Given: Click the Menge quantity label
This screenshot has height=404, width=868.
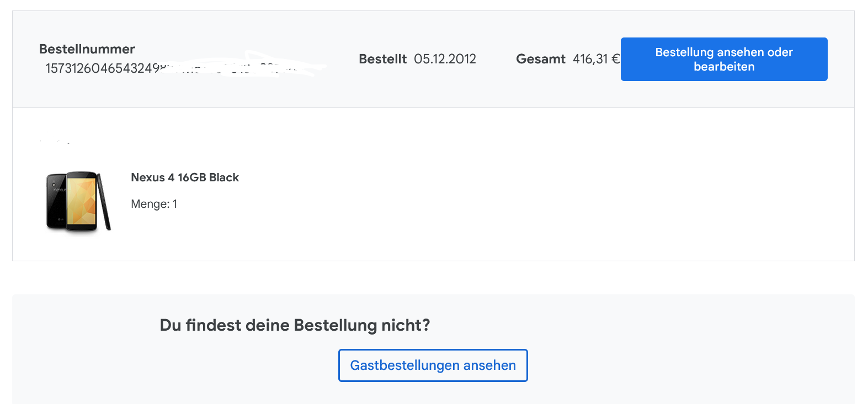Looking at the screenshot, I should coord(150,204).
